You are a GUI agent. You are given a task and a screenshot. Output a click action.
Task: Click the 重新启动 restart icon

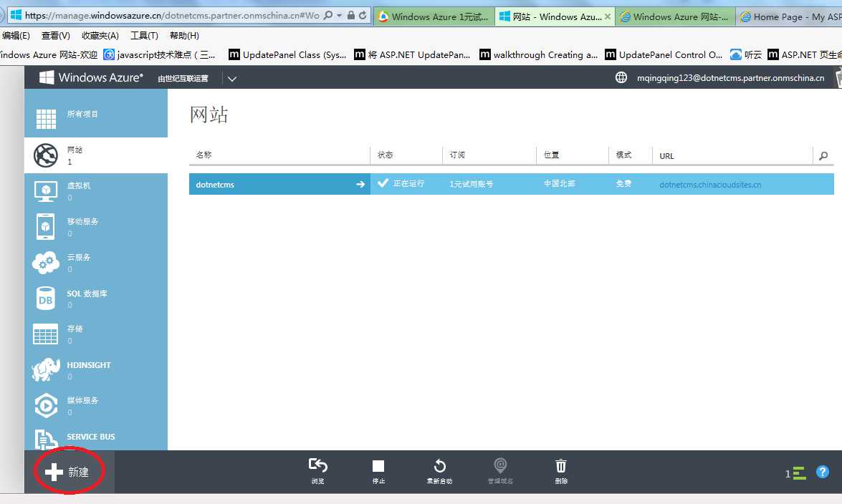tap(440, 465)
